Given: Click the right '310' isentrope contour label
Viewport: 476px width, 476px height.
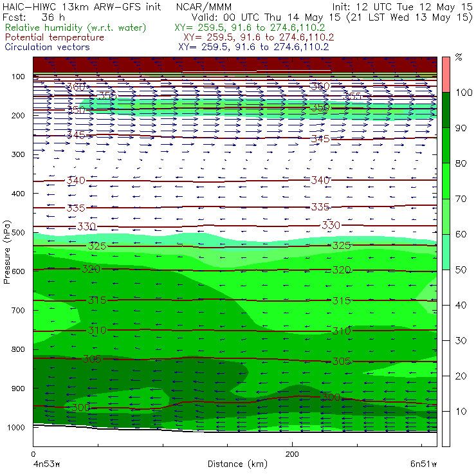Looking at the screenshot, I should (x=342, y=331).
